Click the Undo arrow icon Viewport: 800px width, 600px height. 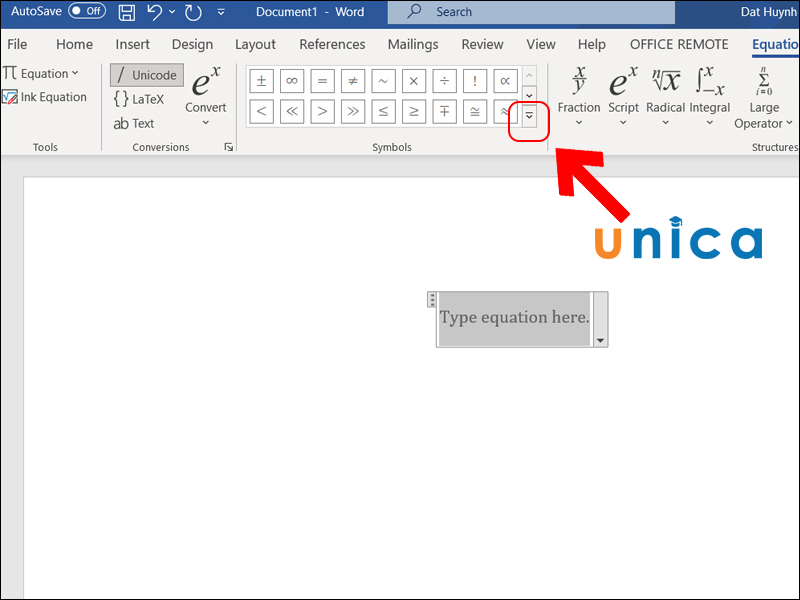point(155,12)
